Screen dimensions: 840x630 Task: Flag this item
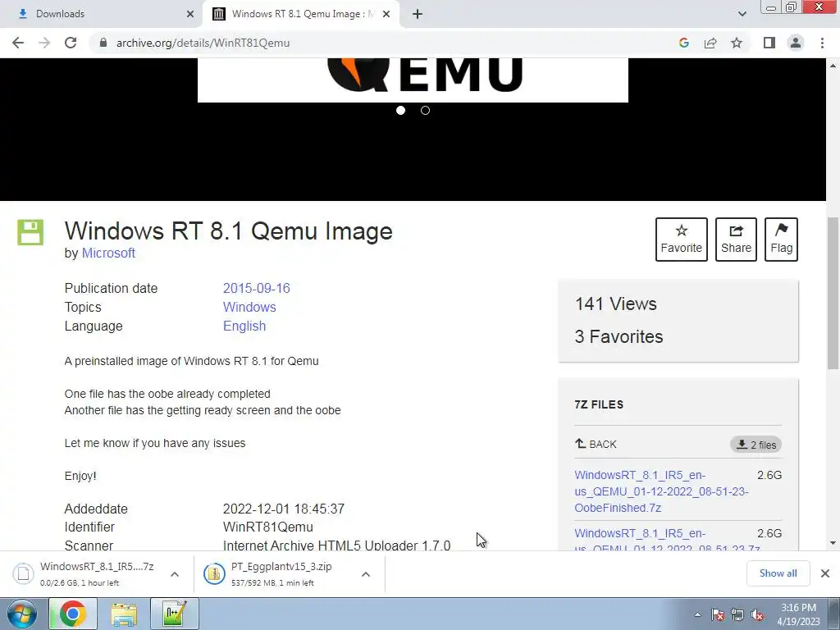[x=781, y=240]
